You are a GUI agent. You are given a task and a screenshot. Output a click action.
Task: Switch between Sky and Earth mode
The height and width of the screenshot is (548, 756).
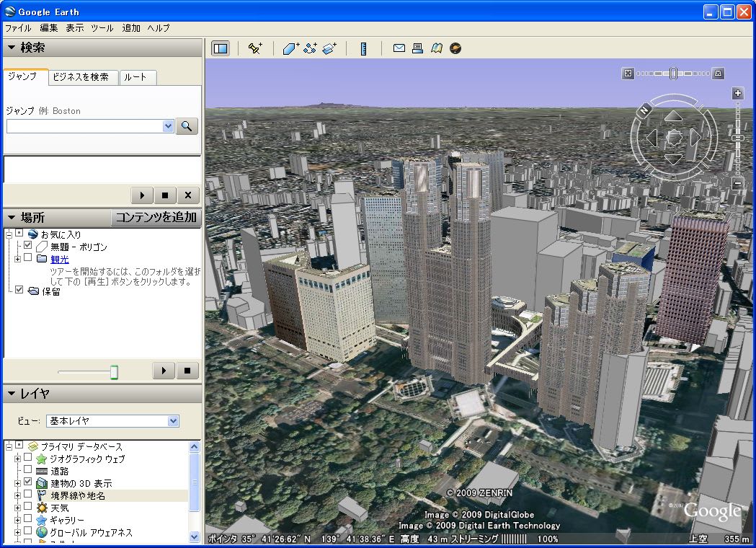pos(455,48)
